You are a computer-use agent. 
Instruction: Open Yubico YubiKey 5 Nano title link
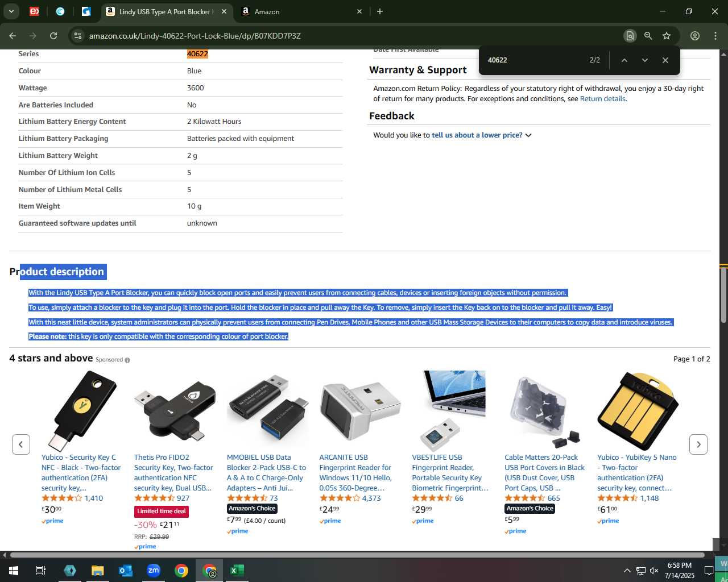[637, 473]
